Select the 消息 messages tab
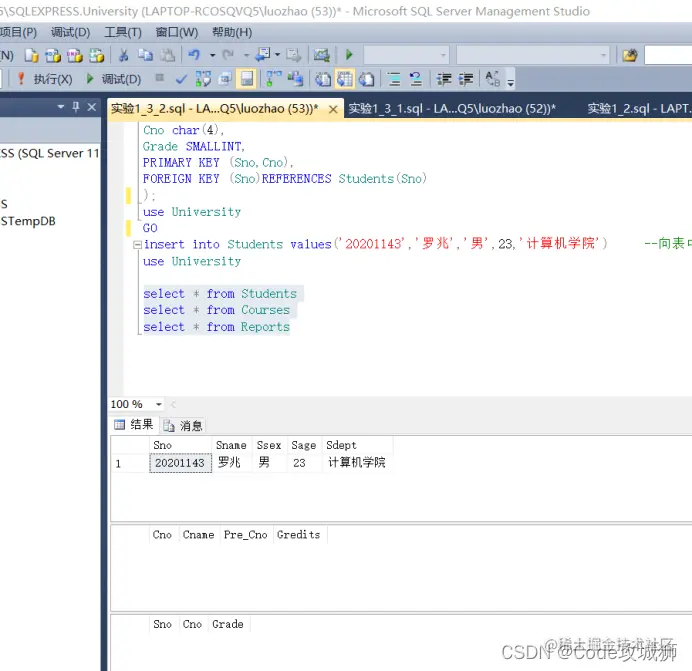Viewport: 692px width, 671px height. pyautogui.click(x=183, y=426)
